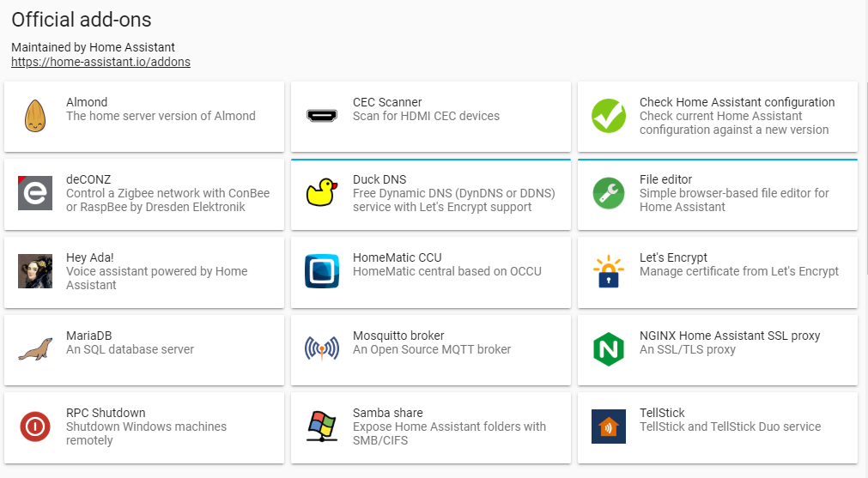Click the Duck DNS yellow duck icon
The width and height of the screenshot is (868, 478).
(x=322, y=192)
